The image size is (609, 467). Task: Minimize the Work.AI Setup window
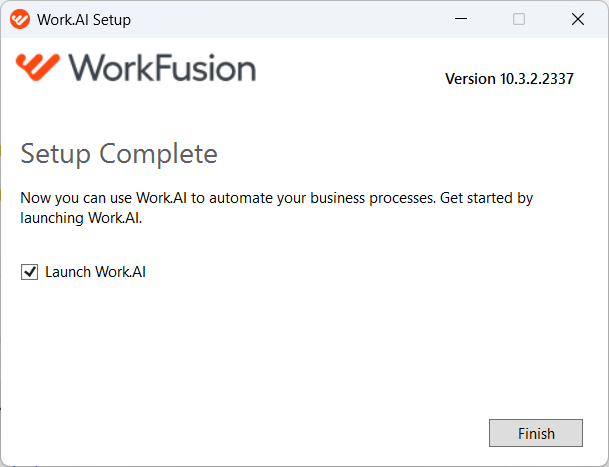[461, 19]
